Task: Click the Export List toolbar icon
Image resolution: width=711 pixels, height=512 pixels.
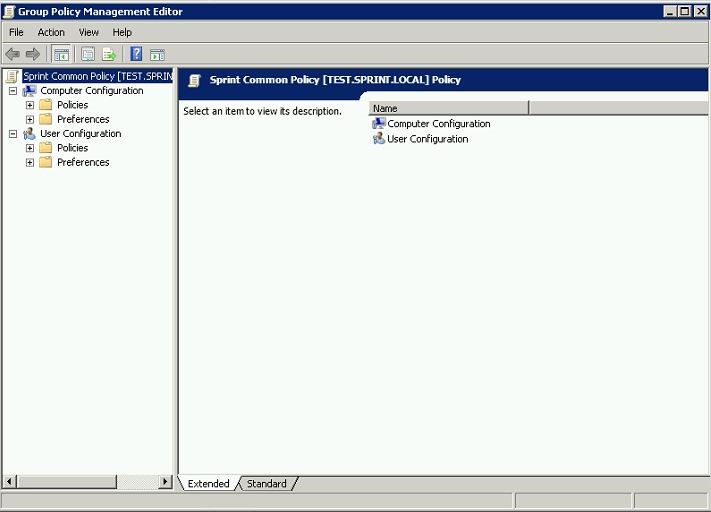Action: point(109,55)
